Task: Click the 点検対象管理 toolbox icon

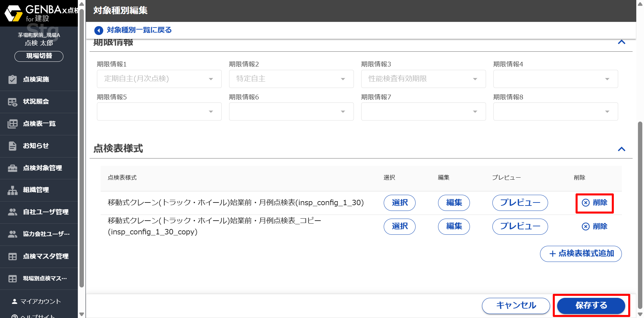Action: click(12, 168)
